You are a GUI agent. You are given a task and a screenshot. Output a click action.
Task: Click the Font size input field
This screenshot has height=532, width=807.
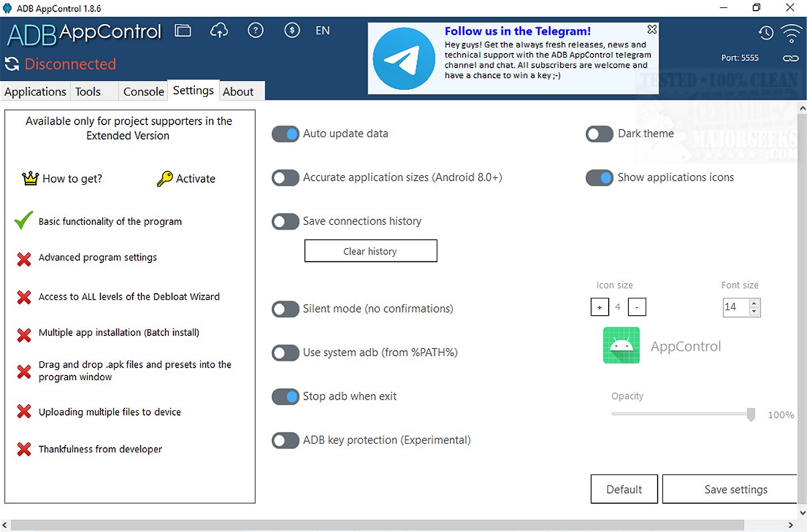click(x=736, y=307)
